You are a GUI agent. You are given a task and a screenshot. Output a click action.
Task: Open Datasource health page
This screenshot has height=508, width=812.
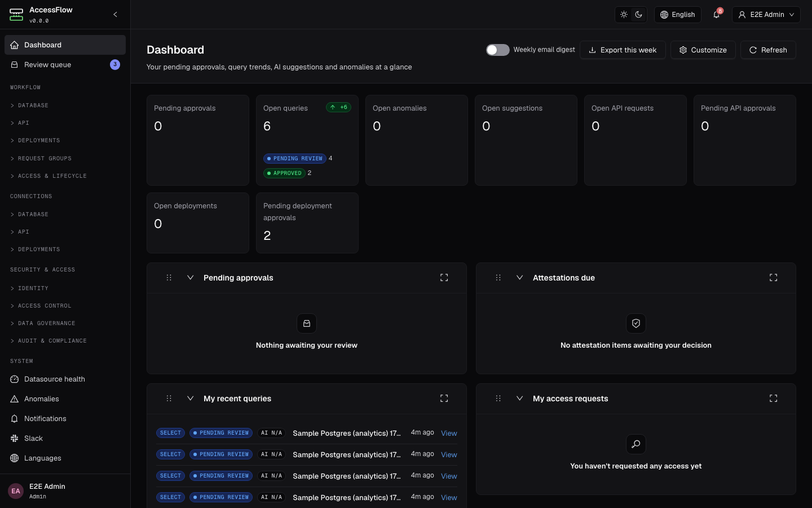tap(65, 379)
